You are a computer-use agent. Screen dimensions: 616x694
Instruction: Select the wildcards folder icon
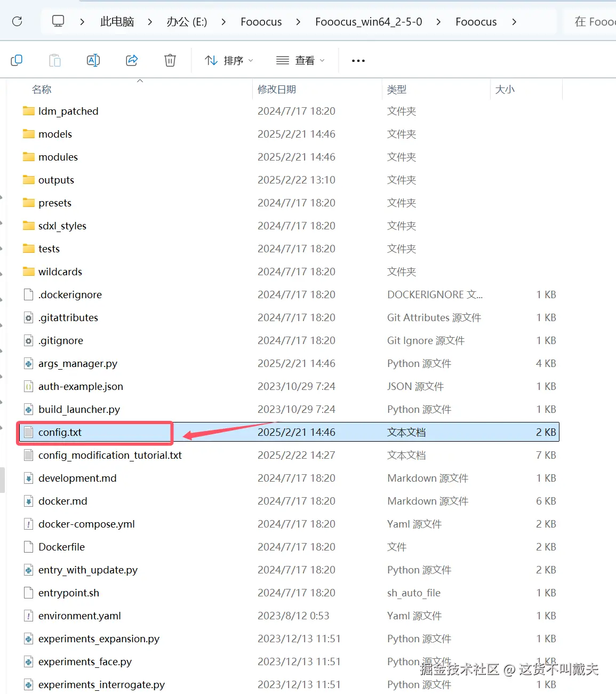29,272
